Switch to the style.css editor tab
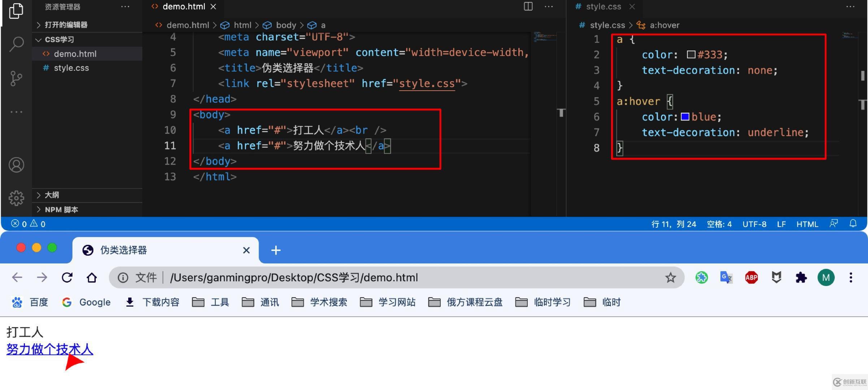This screenshot has height=390, width=868. click(x=603, y=6)
